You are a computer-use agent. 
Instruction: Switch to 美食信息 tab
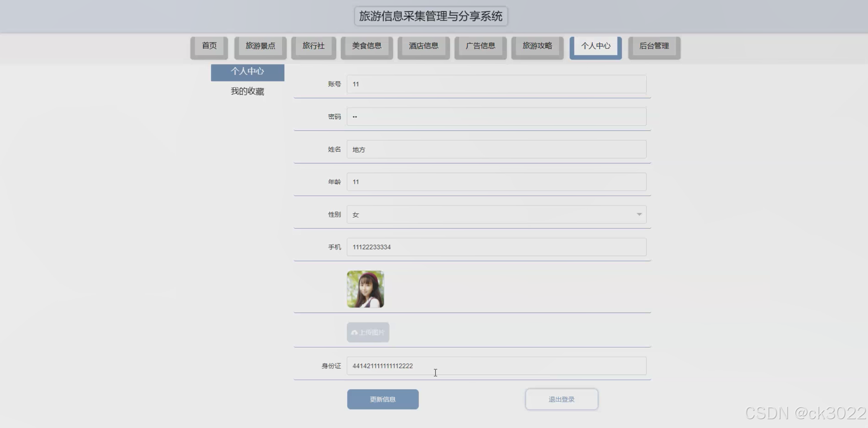click(x=367, y=46)
